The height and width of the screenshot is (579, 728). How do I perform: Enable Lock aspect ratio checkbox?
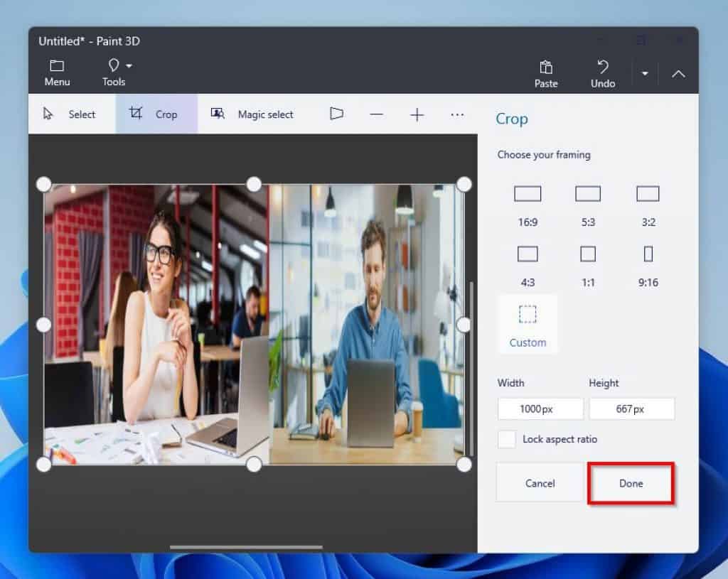[x=506, y=439]
